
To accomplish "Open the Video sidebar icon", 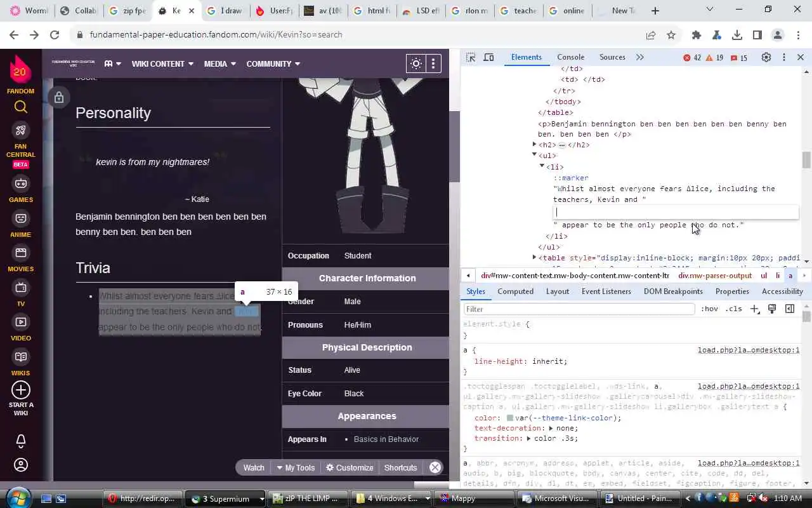I will [20, 322].
